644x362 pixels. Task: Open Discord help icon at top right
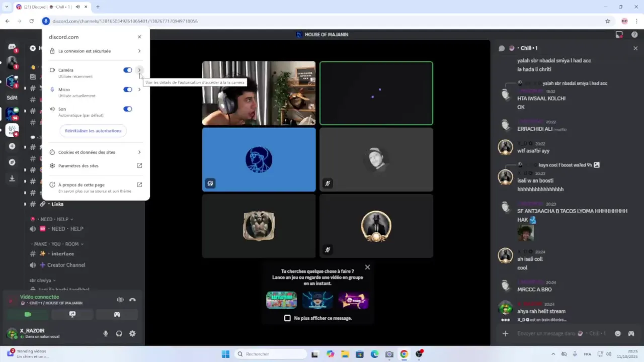click(x=634, y=35)
